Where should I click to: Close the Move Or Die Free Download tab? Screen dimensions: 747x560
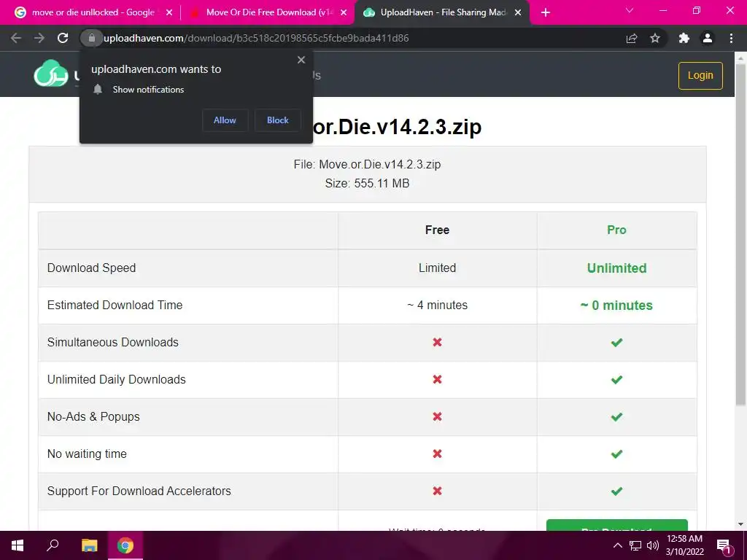click(x=344, y=12)
